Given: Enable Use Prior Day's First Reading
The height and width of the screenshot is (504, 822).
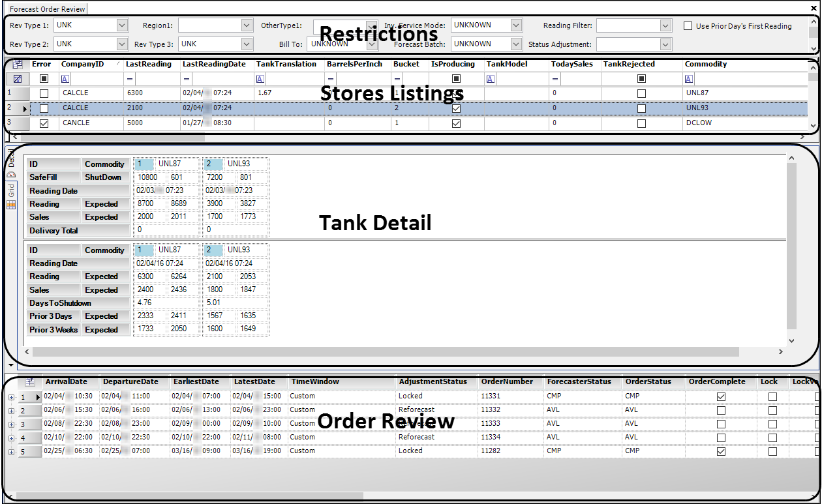Looking at the screenshot, I should coord(687,25).
